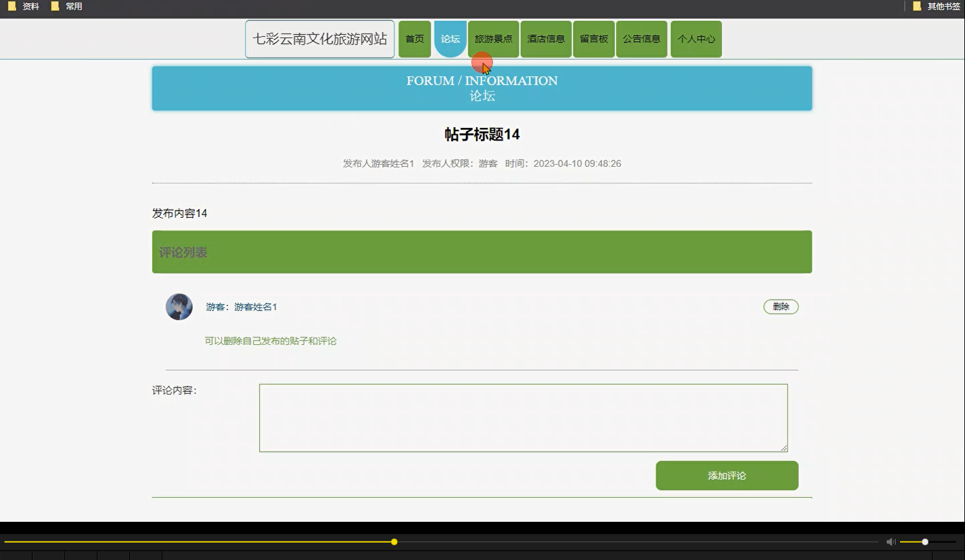Click inside the 评论内容 comment text area
965x560 pixels.
(522, 417)
